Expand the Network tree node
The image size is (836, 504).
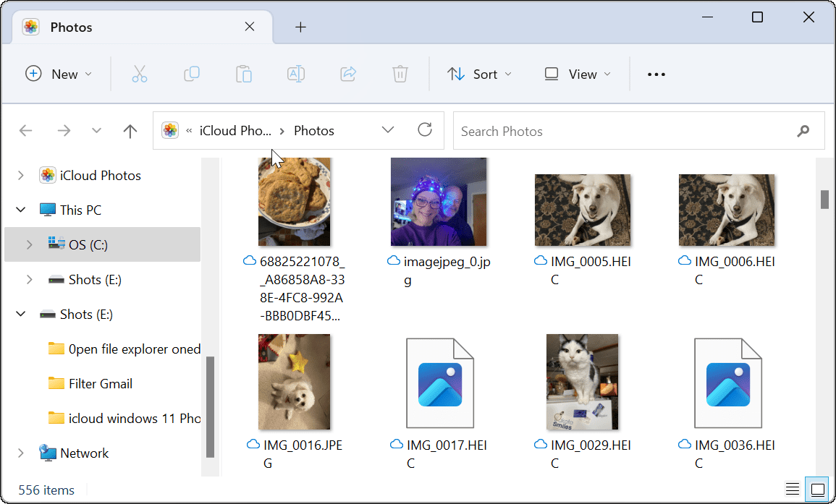(21, 453)
